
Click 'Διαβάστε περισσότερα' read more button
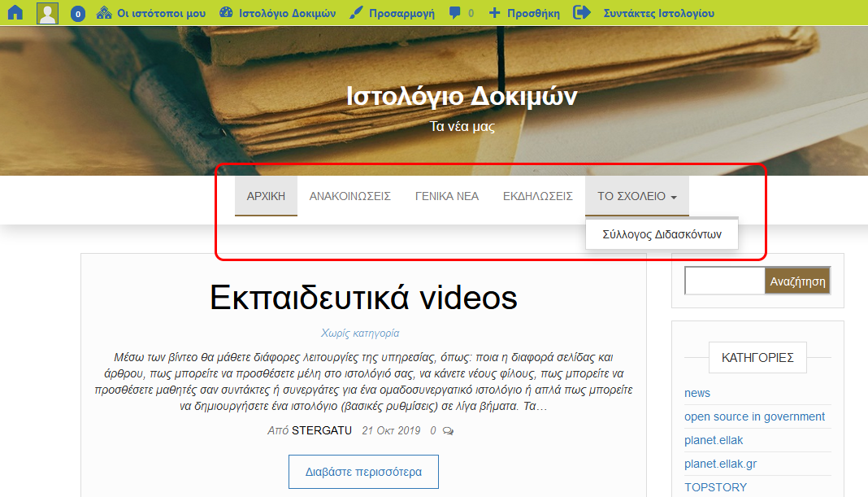pos(363,472)
